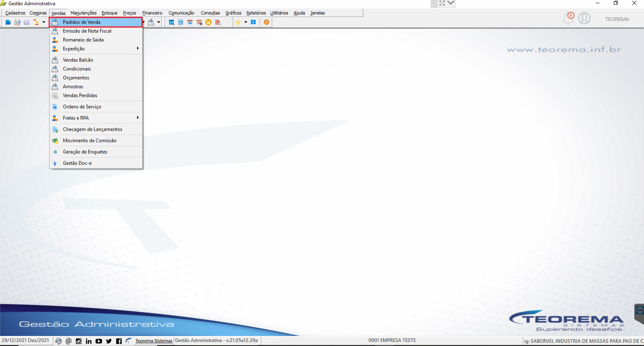Open the company building toolbar icon
Screen dimensions: 644x346
click(8, 22)
